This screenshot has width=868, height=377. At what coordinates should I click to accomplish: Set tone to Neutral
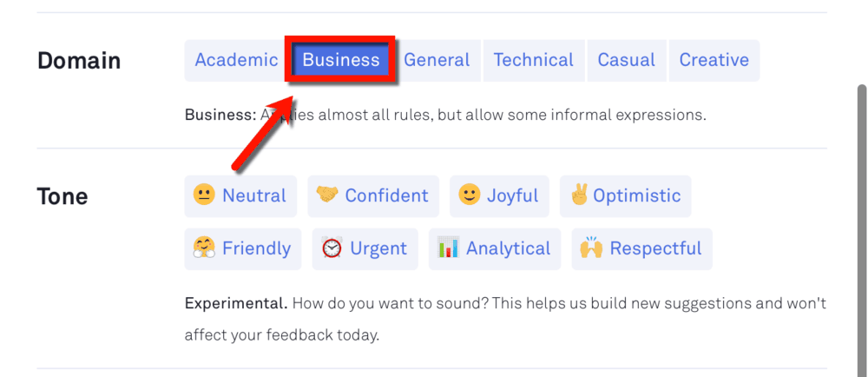tap(240, 196)
